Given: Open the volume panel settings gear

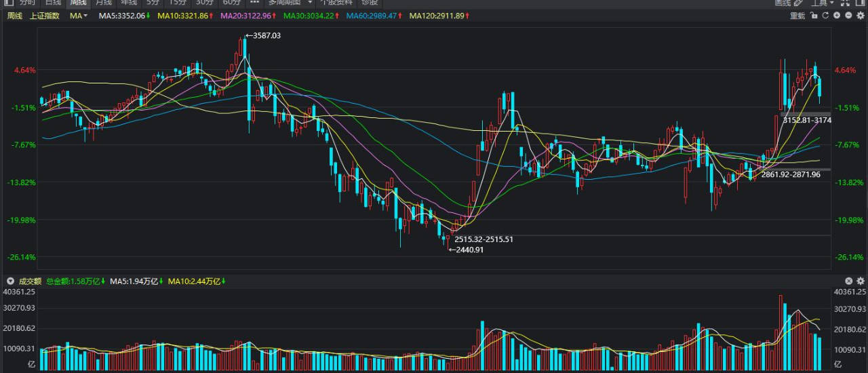Looking at the screenshot, I should (x=860, y=281).
